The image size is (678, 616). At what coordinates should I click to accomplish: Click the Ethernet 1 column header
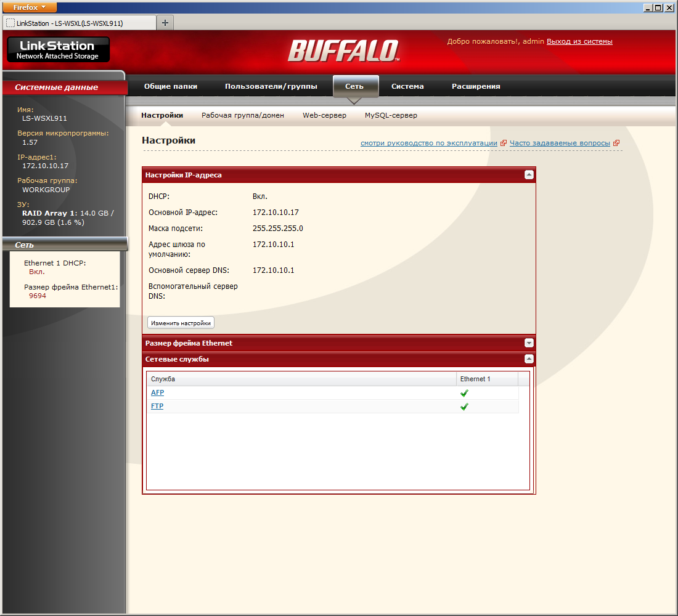click(x=488, y=379)
